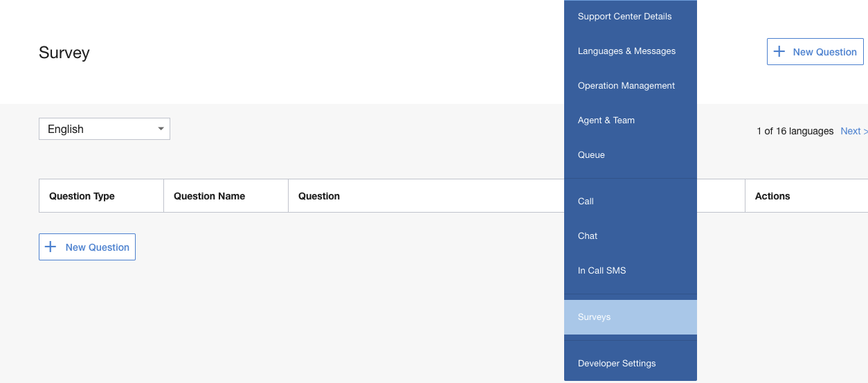Viewport: 868px width, 383px height.
Task: Open Support Center Details menu item
Action: click(x=624, y=17)
